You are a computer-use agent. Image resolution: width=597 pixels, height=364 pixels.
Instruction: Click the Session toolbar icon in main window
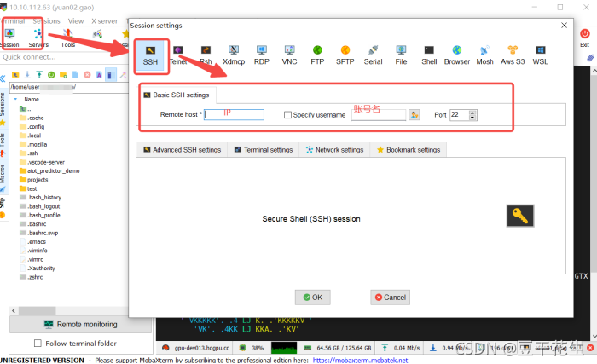click(10, 38)
